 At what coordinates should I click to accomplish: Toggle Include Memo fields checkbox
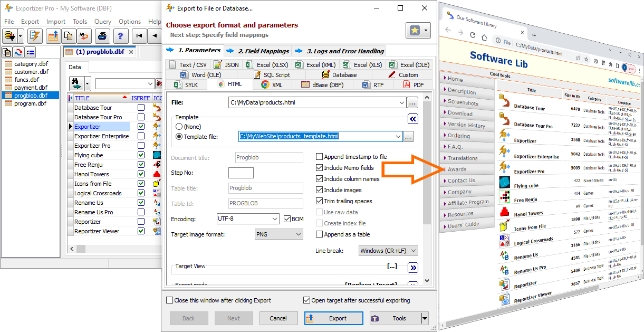point(320,168)
